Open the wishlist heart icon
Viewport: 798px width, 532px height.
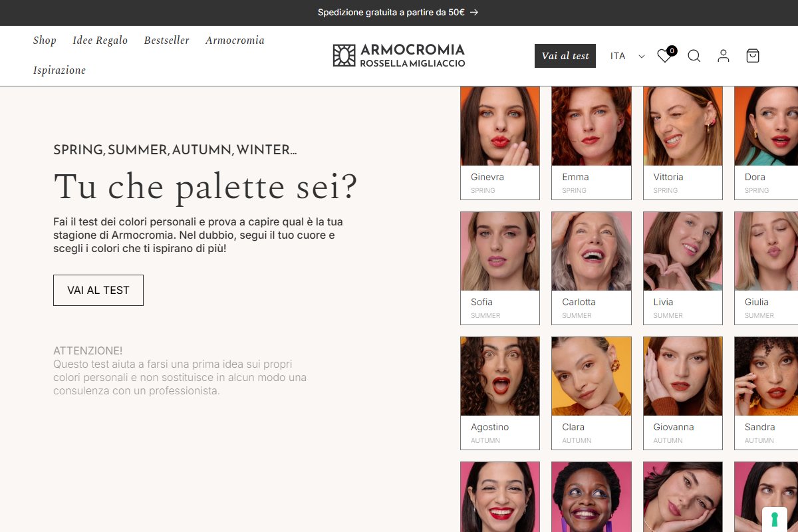point(664,57)
